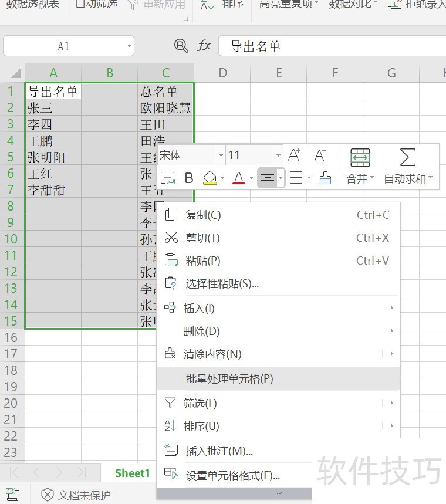Click the format painter brush icon

[325, 178]
